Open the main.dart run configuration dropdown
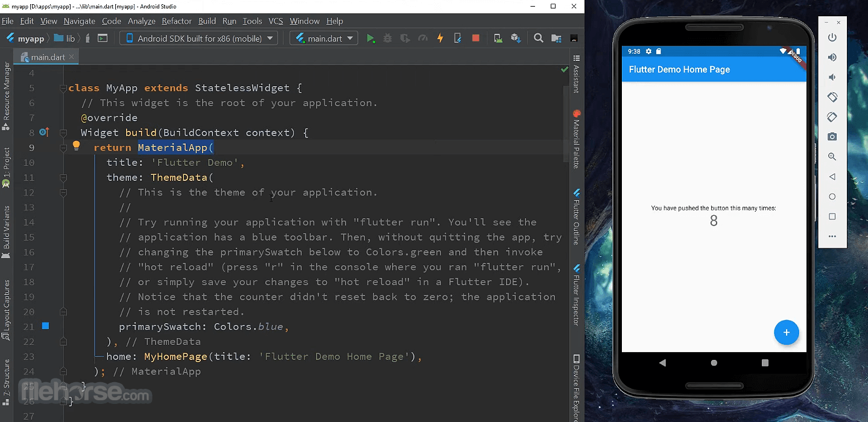This screenshot has width=868, height=422. 324,38
